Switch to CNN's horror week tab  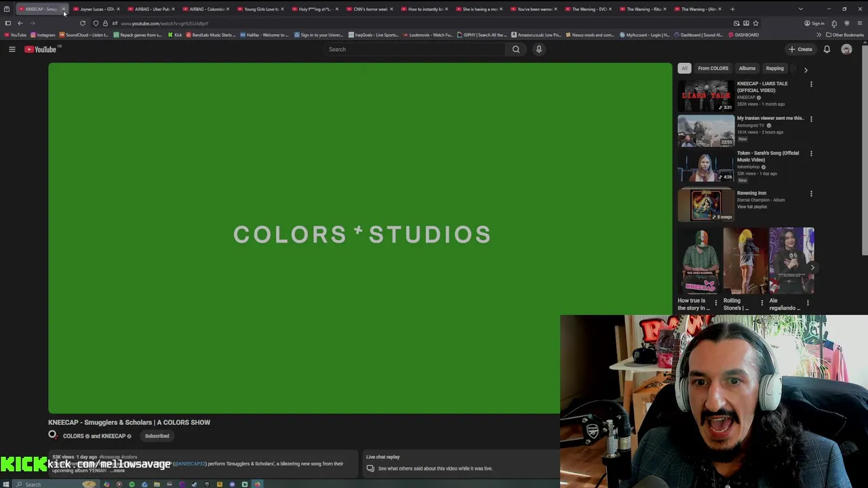point(370,9)
